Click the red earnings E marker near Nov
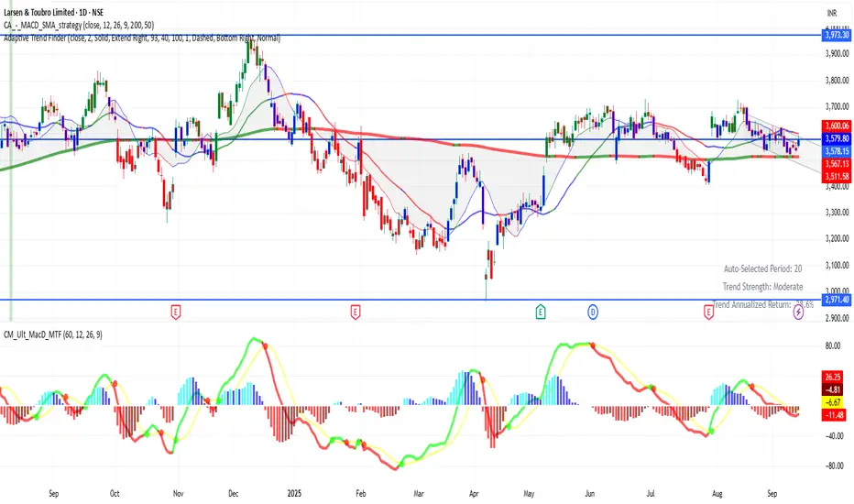Image resolution: width=854 pixels, height=504 pixels. tap(175, 312)
